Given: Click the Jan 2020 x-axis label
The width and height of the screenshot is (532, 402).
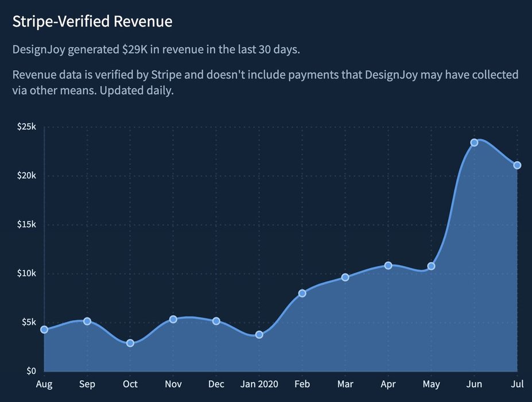Looking at the screenshot, I should point(259,384).
